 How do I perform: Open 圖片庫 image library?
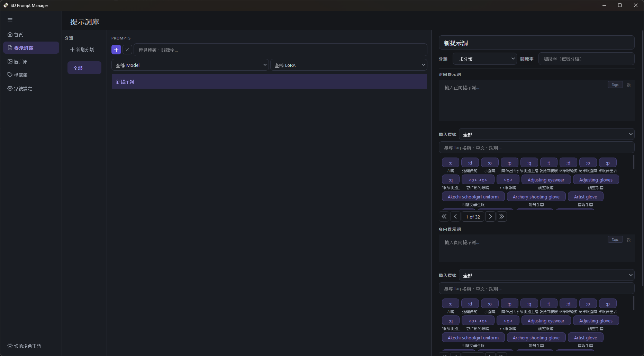31,61
